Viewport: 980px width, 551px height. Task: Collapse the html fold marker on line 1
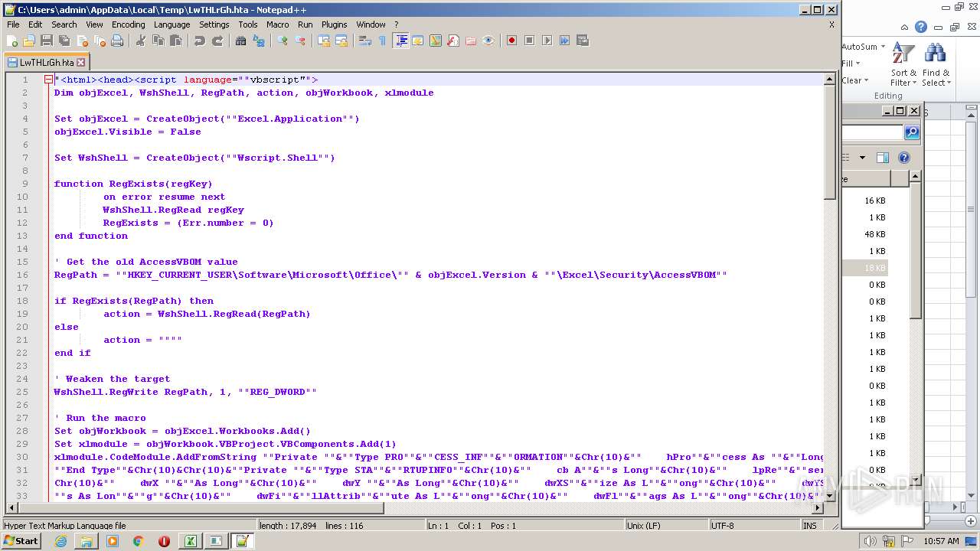[48, 80]
